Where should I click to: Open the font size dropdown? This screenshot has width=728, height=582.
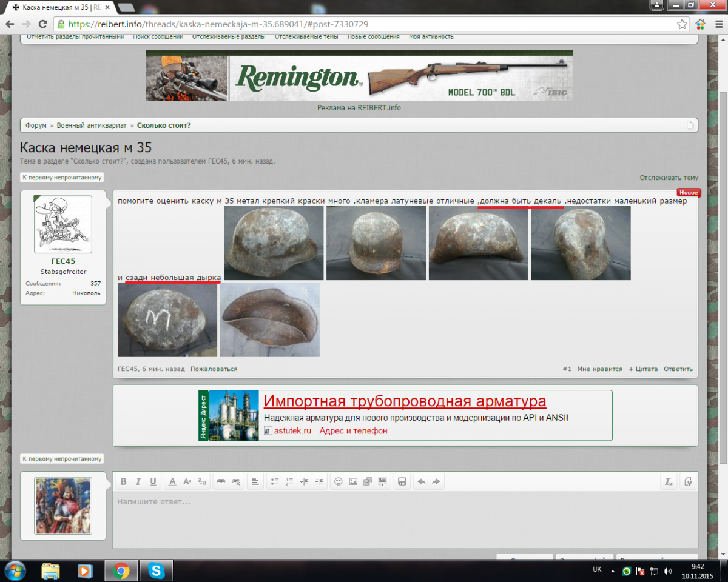187,481
